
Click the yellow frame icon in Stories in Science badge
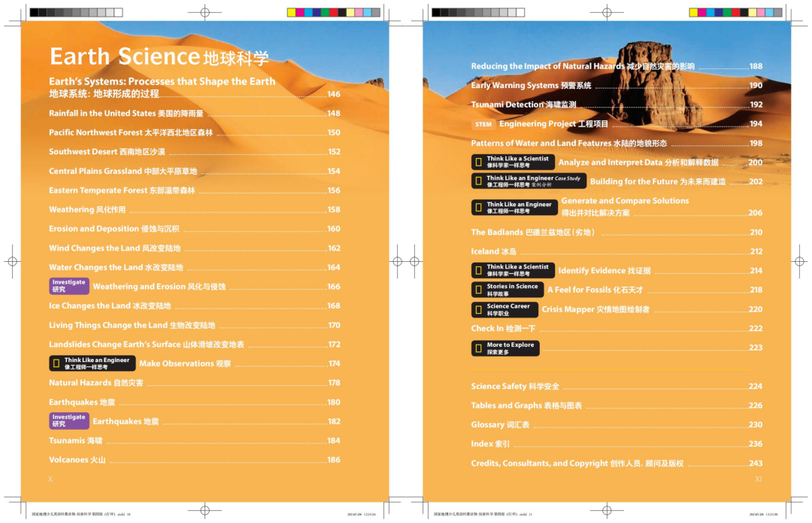[478, 290]
